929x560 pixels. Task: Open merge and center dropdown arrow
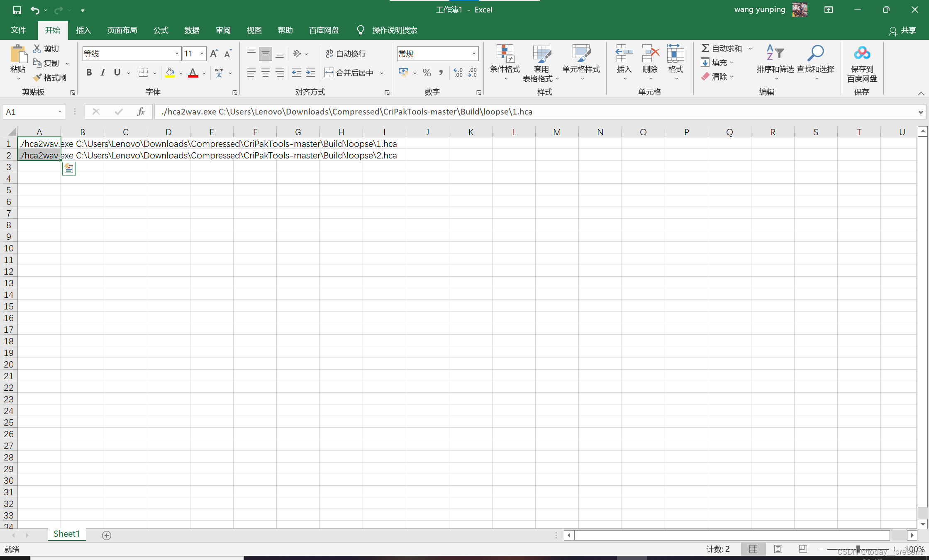click(x=382, y=73)
